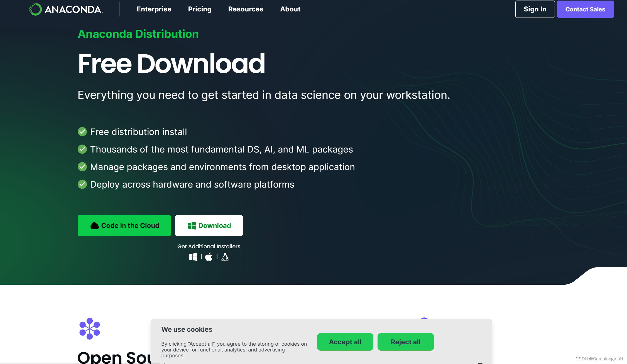Image resolution: width=627 pixels, height=364 pixels.
Task: Click the Contact Sales button
Action: pyautogui.click(x=586, y=9)
